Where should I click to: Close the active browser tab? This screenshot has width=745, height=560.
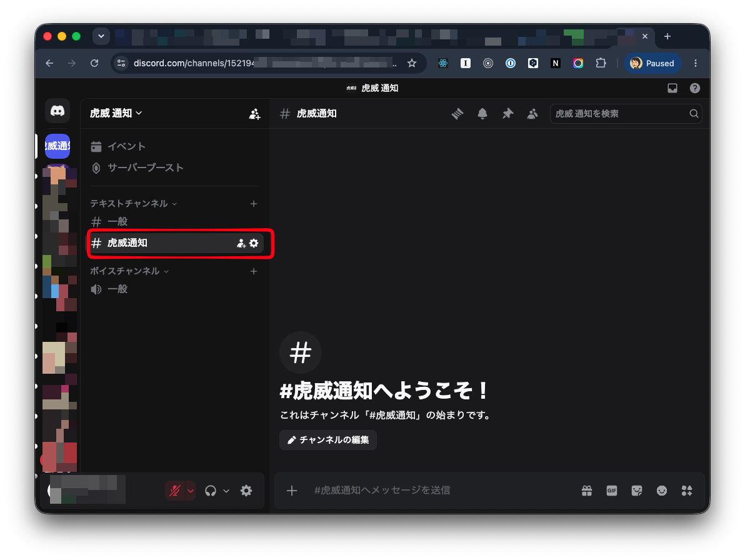645,37
